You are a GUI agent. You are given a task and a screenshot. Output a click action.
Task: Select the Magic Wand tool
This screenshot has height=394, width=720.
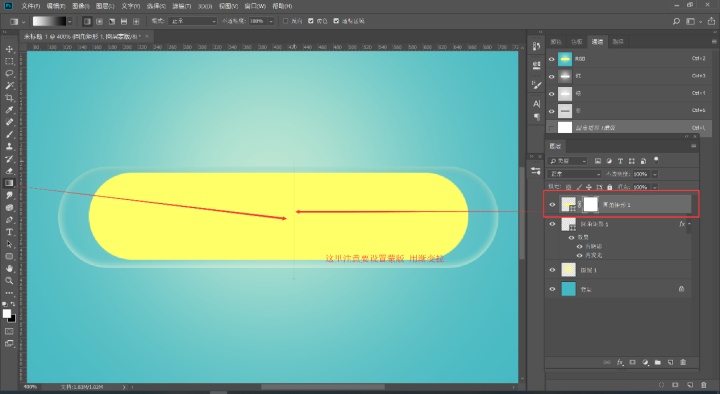click(9, 86)
